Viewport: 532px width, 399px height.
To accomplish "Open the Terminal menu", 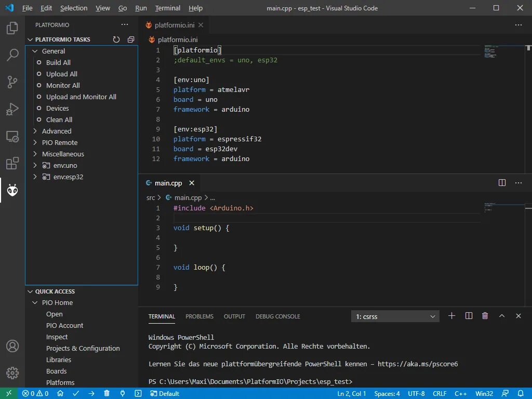I will pos(167,8).
